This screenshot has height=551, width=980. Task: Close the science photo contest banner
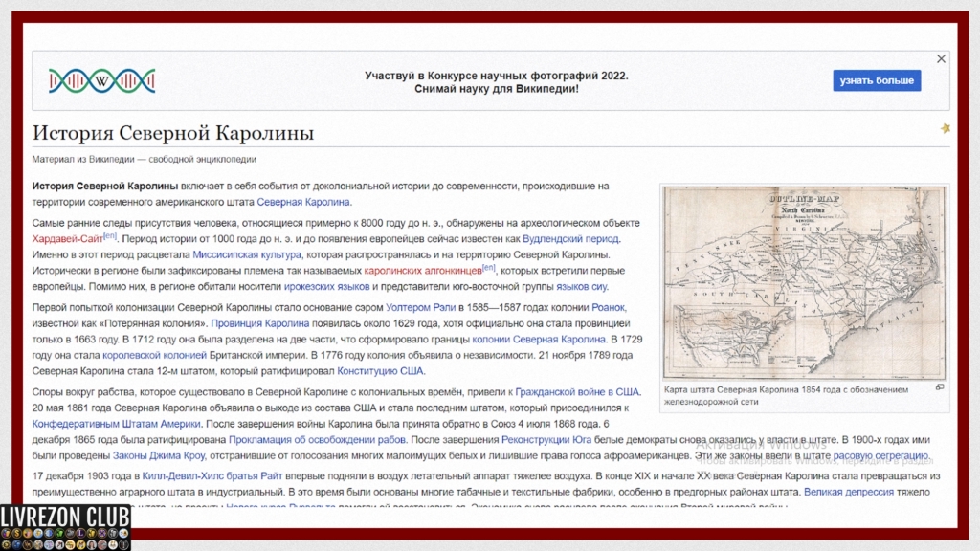941,58
